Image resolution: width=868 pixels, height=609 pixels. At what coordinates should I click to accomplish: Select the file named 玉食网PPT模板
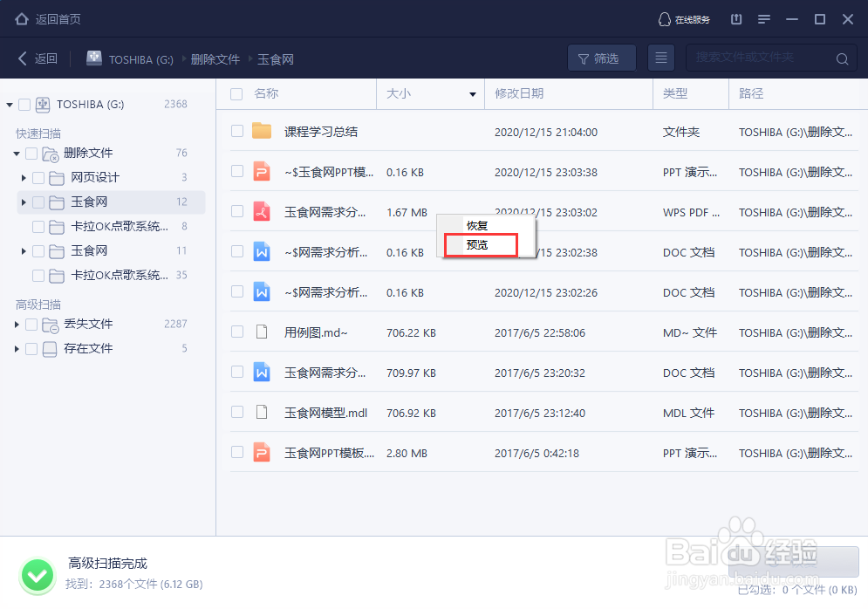pos(329,453)
